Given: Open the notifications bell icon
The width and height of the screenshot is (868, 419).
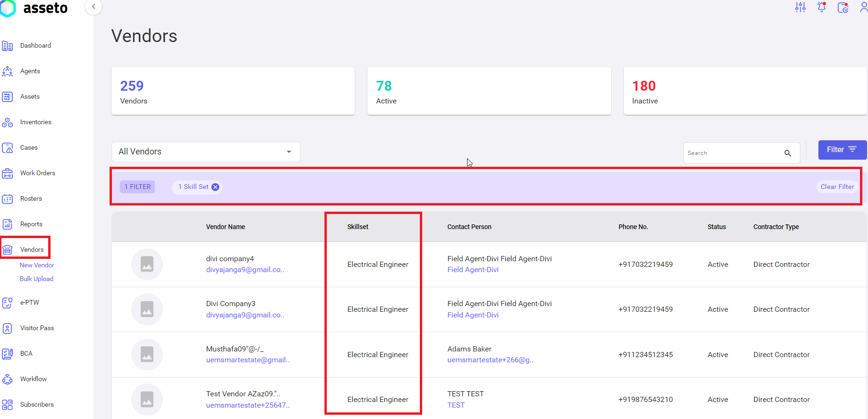Looking at the screenshot, I should [x=822, y=7].
